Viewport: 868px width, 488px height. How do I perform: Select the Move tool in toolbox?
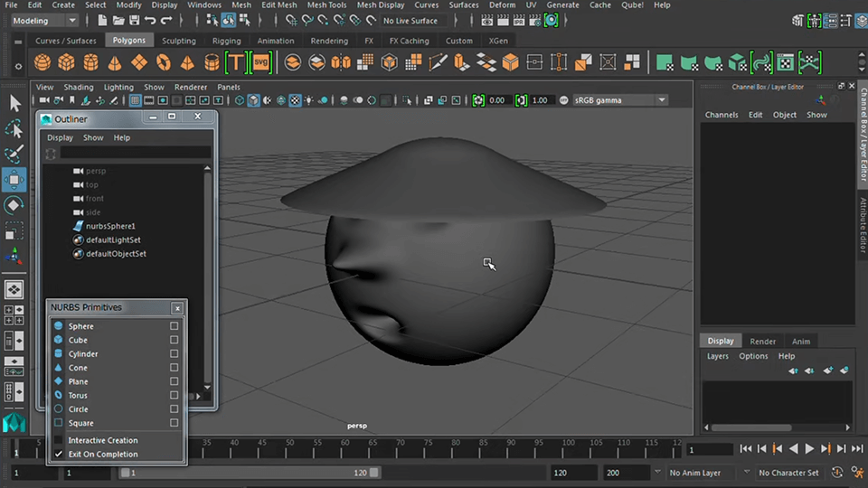(14, 178)
